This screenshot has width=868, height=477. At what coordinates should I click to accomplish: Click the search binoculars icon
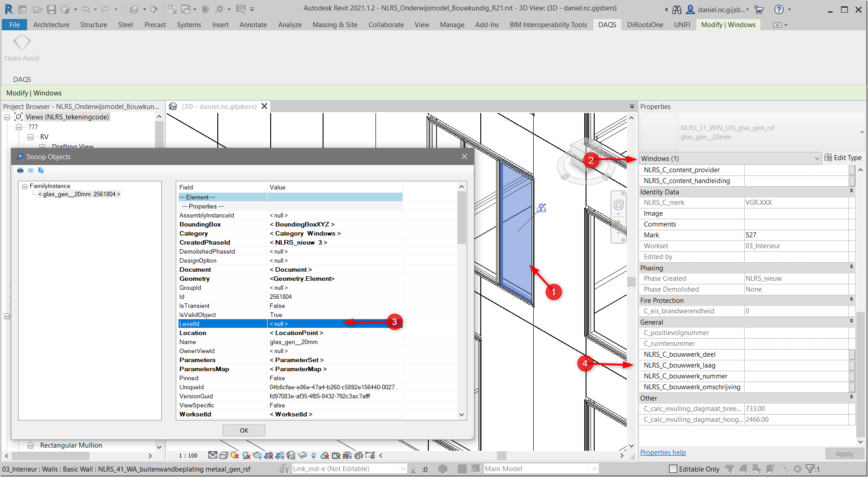(676, 9)
